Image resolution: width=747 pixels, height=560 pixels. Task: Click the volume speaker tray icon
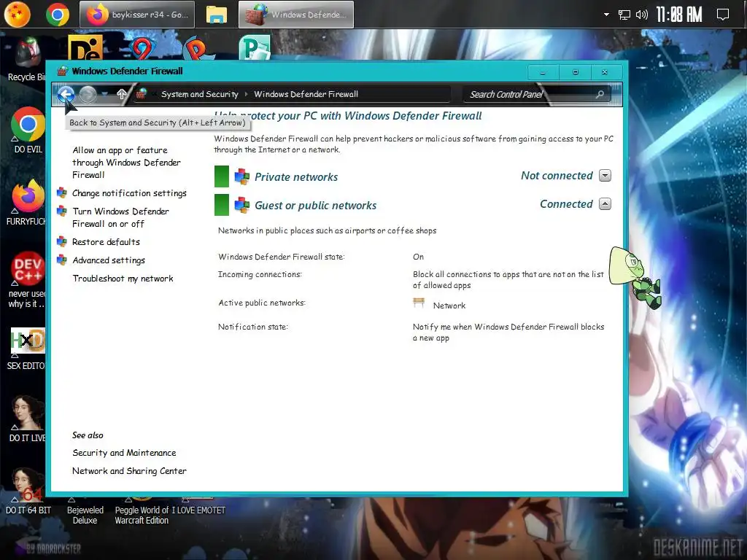click(641, 15)
